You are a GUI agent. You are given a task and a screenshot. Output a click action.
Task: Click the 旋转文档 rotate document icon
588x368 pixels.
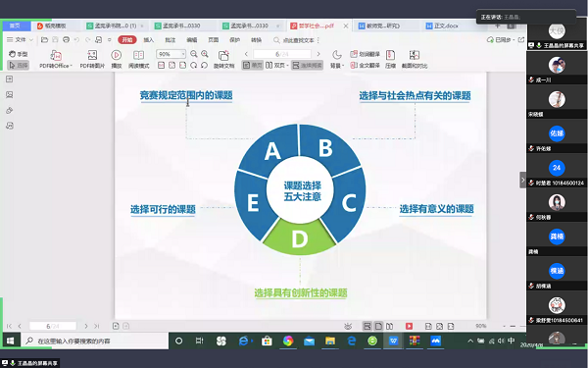point(223,59)
